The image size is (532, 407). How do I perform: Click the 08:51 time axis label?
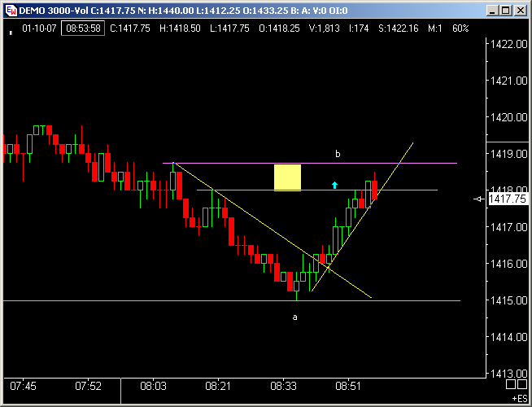(x=348, y=387)
